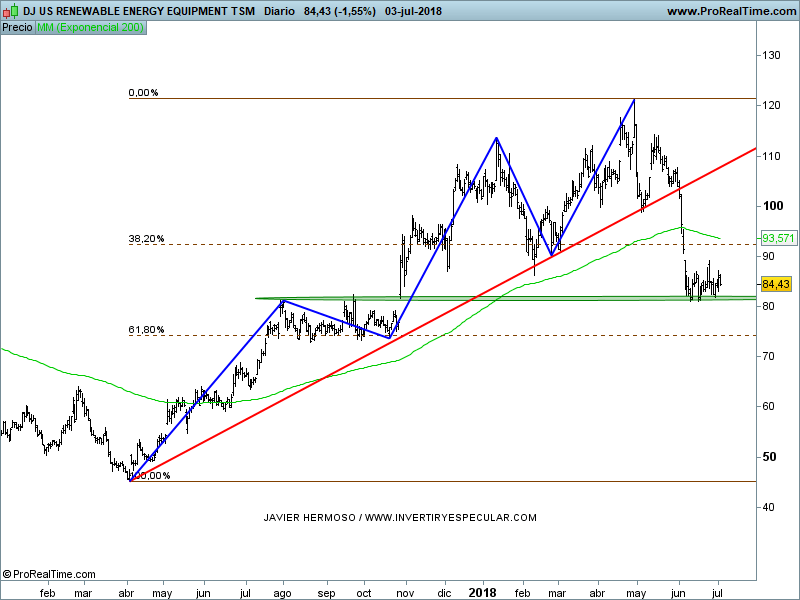The width and height of the screenshot is (800, 600).
Task: Click the 'nov' month label on time axis
Action: click(405, 592)
